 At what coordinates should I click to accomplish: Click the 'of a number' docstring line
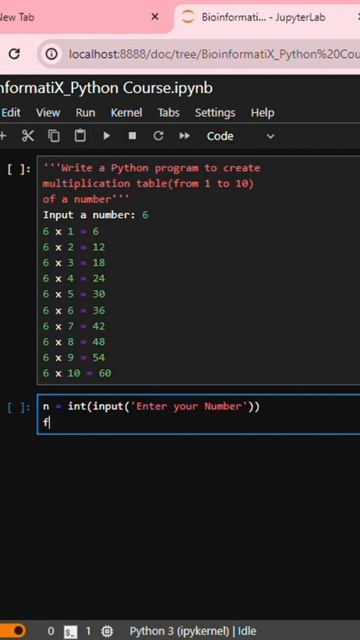point(86,200)
